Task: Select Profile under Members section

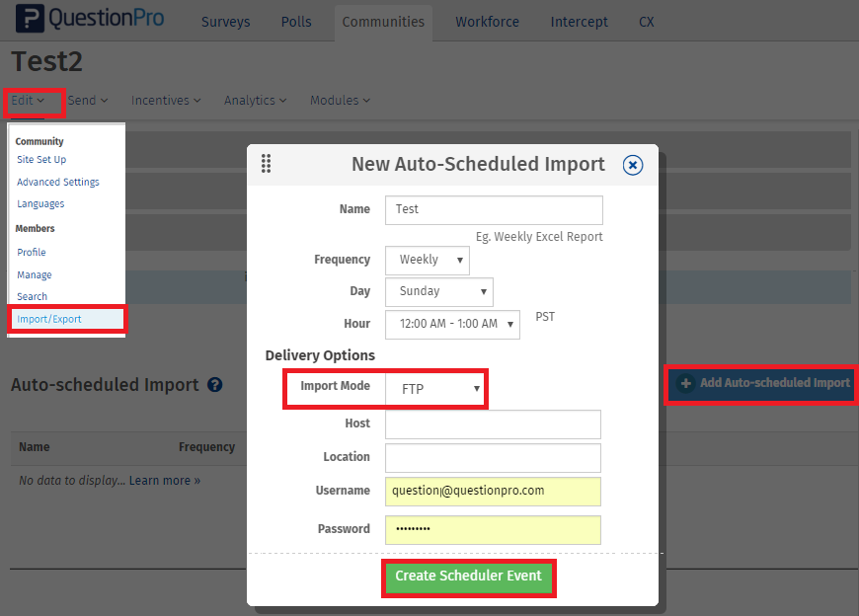Action: coord(31,252)
